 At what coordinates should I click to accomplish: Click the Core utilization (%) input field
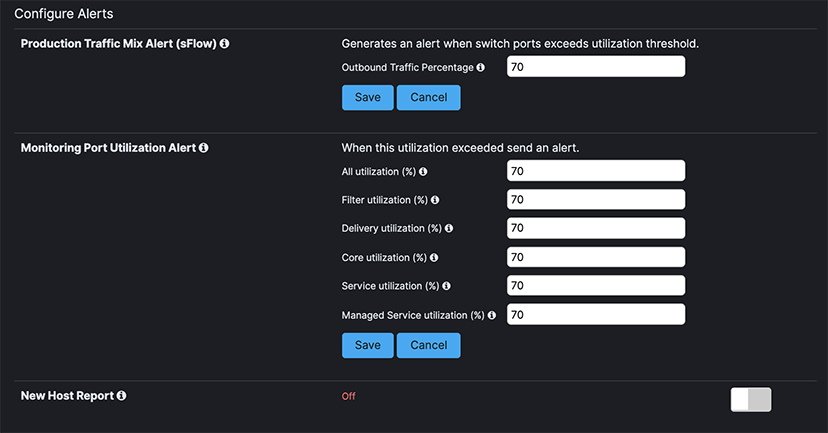click(596, 257)
